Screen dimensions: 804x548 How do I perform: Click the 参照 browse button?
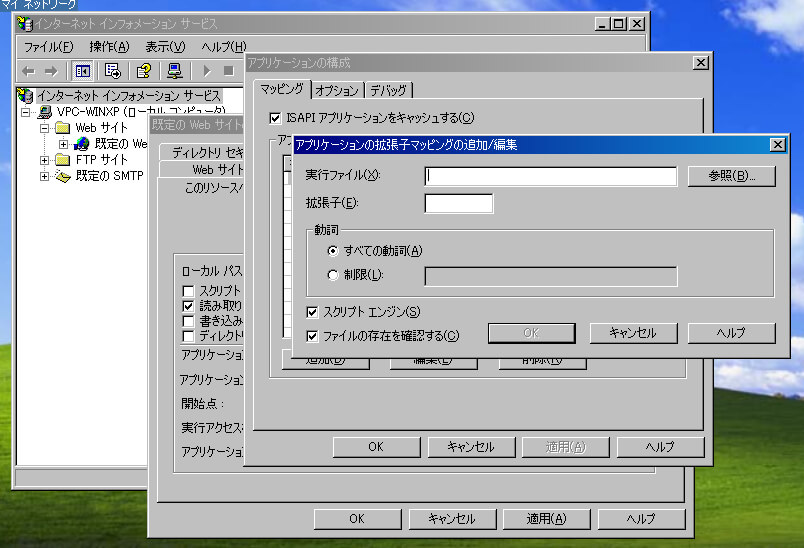click(732, 176)
